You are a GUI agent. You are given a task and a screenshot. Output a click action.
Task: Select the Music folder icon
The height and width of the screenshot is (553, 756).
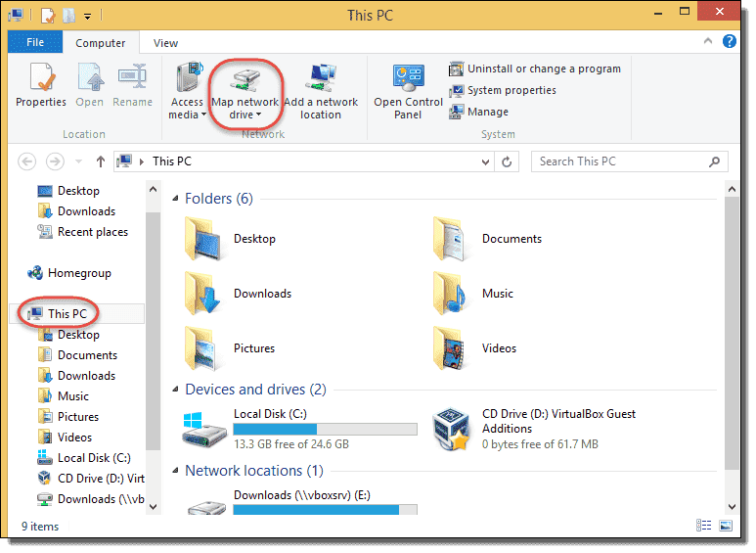pyautogui.click(x=449, y=294)
